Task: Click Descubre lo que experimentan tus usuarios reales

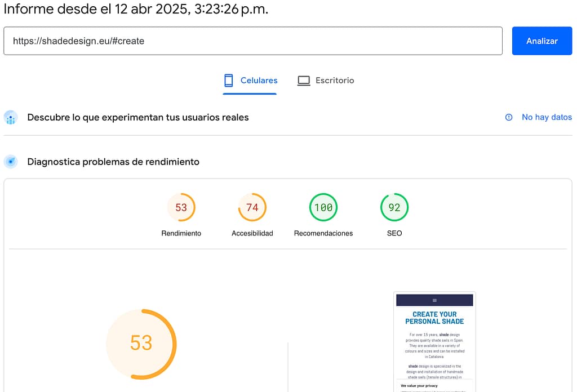Action: coord(138,117)
